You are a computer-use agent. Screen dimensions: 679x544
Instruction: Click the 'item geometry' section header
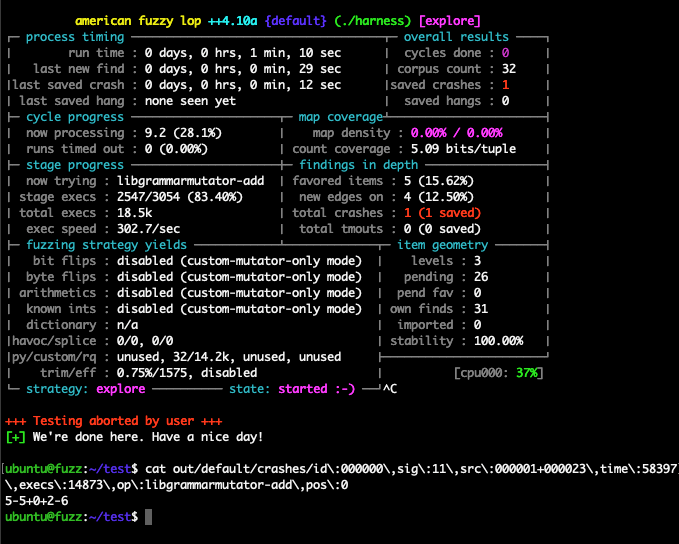[x=443, y=245]
